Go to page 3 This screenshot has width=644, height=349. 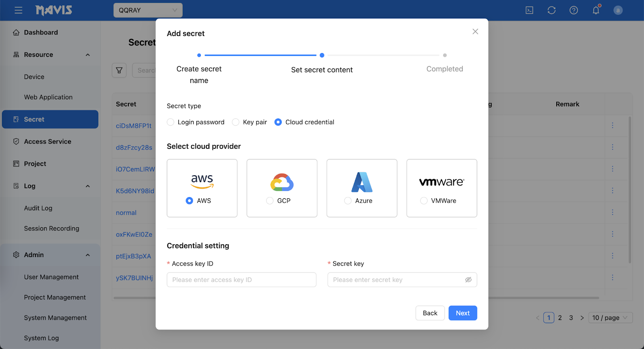coord(571,318)
